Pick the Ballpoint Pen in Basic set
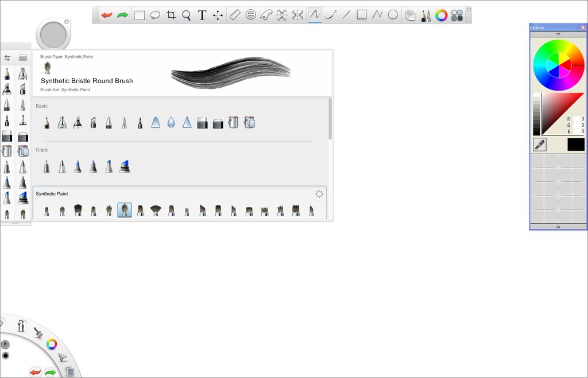Viewport: 588px width, 378px height. tap(109, 123)
